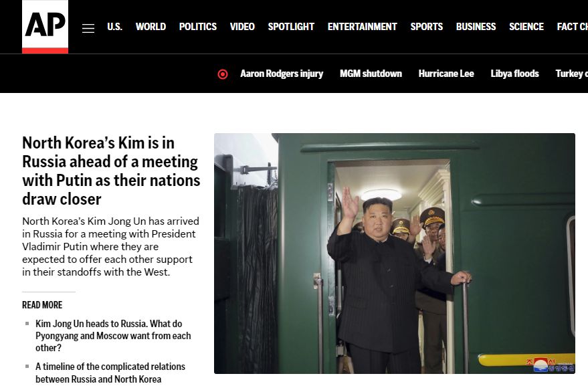The height and width of the screenshot is (388, 588).
Task: Open the MGM shutdown topic
Action: coord(371,74)
